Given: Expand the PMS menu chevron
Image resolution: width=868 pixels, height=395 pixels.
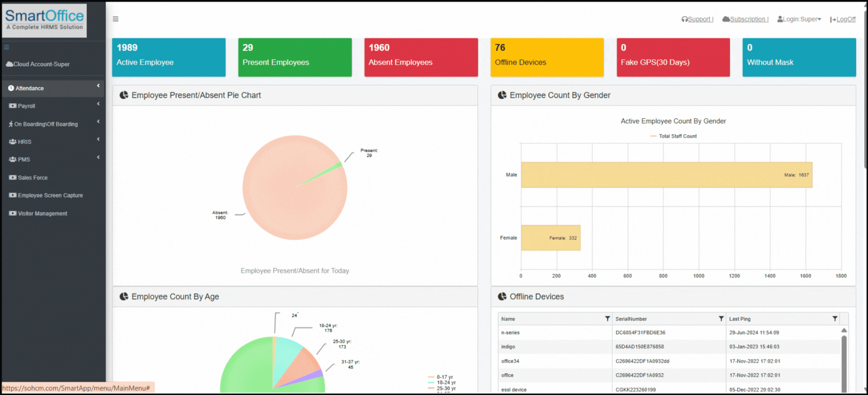Looking at the screenshot, I should [98, 157].
